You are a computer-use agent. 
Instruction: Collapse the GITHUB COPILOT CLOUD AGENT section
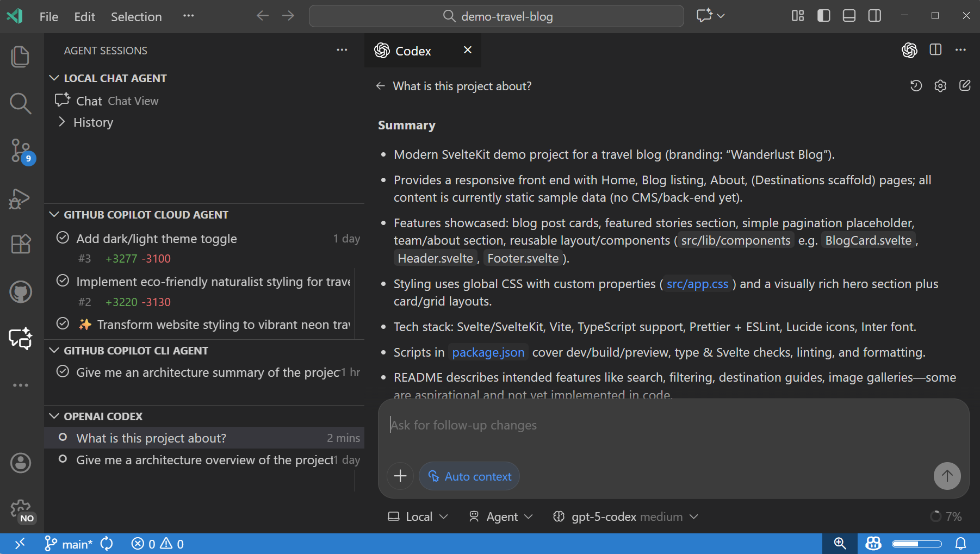tap(54, 214)
